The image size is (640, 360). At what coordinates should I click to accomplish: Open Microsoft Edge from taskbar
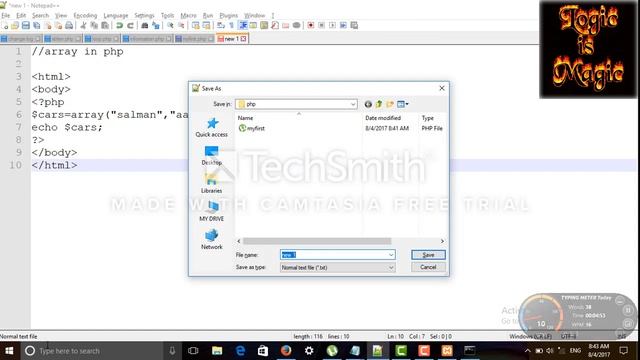240,351
